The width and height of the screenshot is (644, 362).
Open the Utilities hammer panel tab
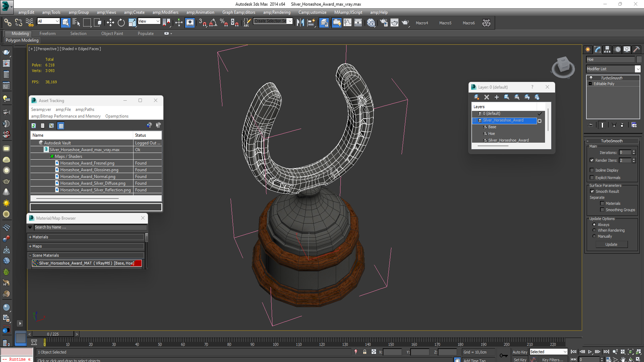(x=636, y=50)
